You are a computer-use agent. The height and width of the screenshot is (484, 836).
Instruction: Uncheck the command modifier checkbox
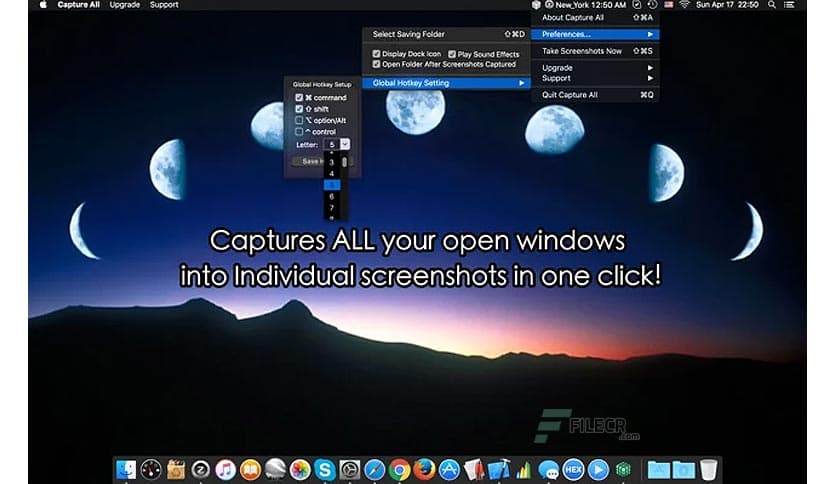point(299,98)
